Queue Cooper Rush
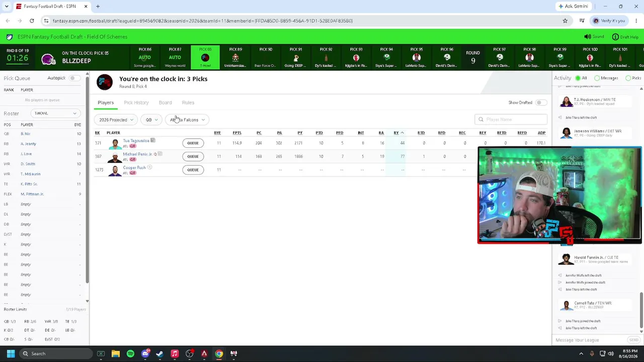Viewport: 644px width, 362px height. tap(193, 170)
